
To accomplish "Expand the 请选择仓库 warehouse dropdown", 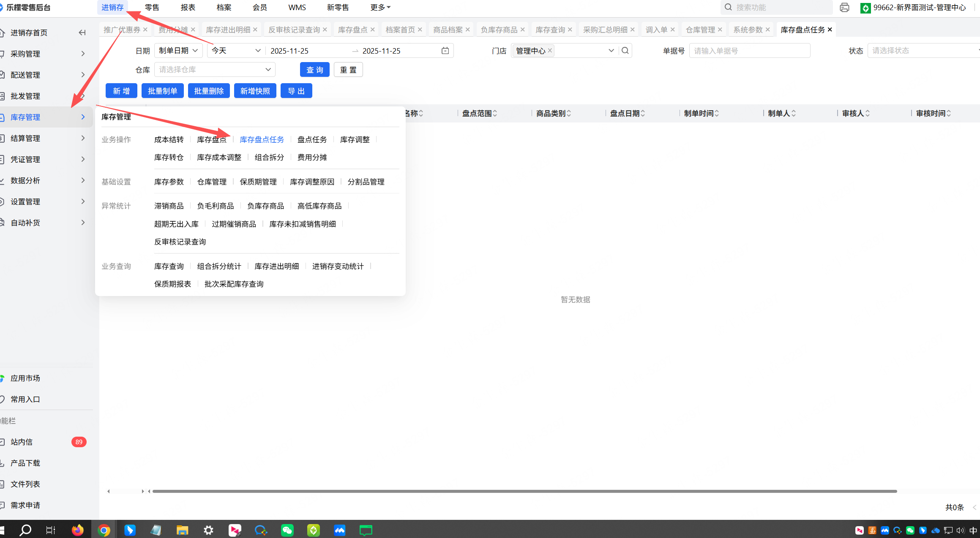I will [215, 70].
